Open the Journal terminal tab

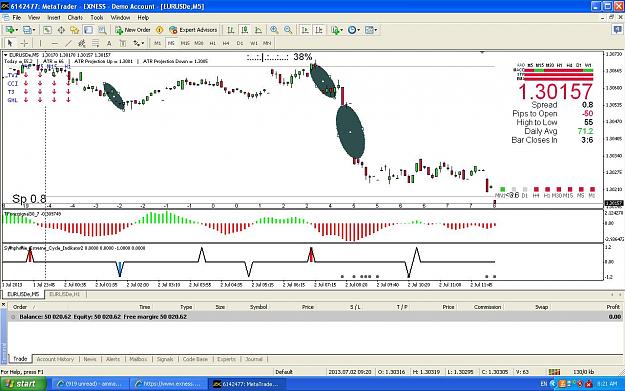254,359
